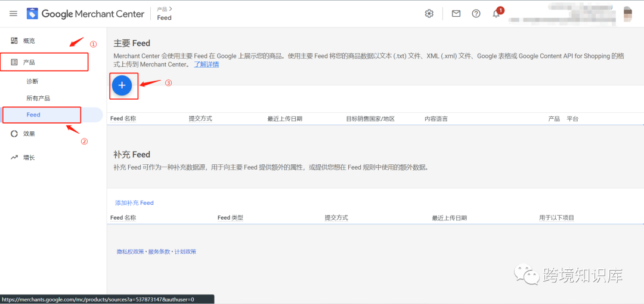
Task: Click the 增长 trend arrow icon
Action: pyautogui.click(x=14, y=157)
